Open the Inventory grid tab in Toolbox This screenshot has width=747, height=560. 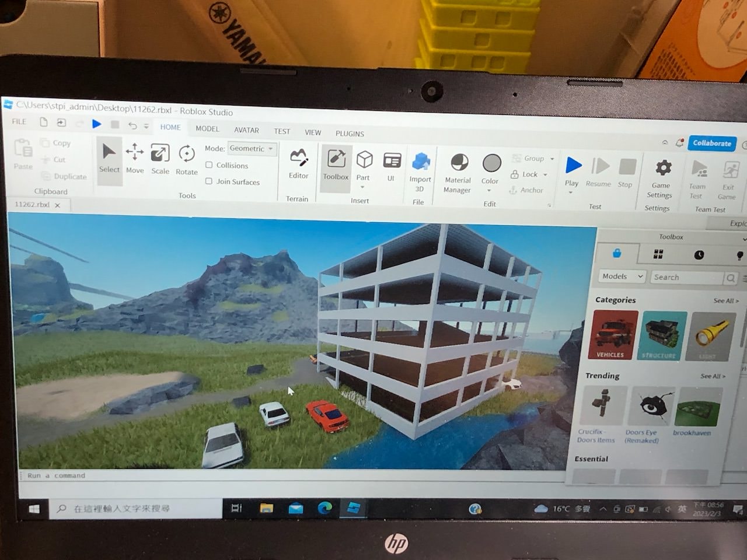(658, 254)
